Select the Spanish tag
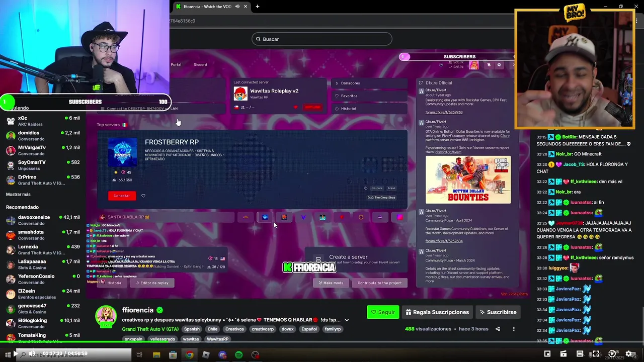 [x=192, y=329]
